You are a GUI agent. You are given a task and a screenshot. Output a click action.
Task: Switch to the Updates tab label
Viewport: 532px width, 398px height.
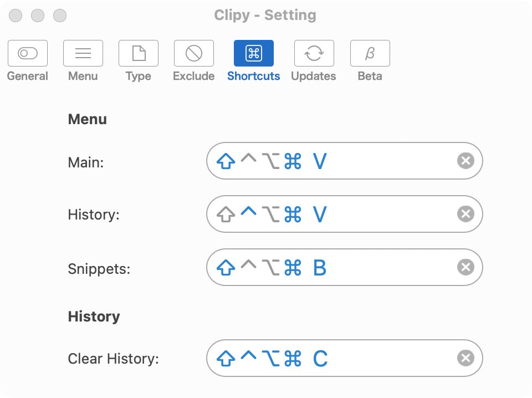point(314,76)
